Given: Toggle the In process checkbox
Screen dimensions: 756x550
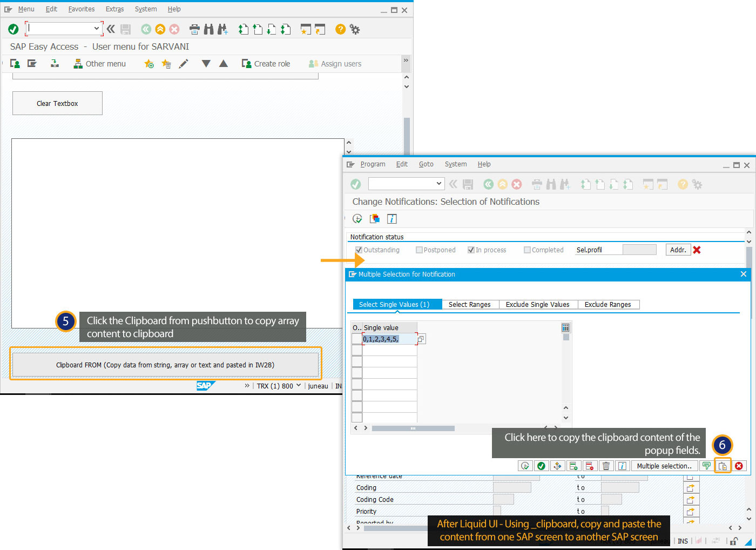Looking at the screenshot, I should 471,250.
